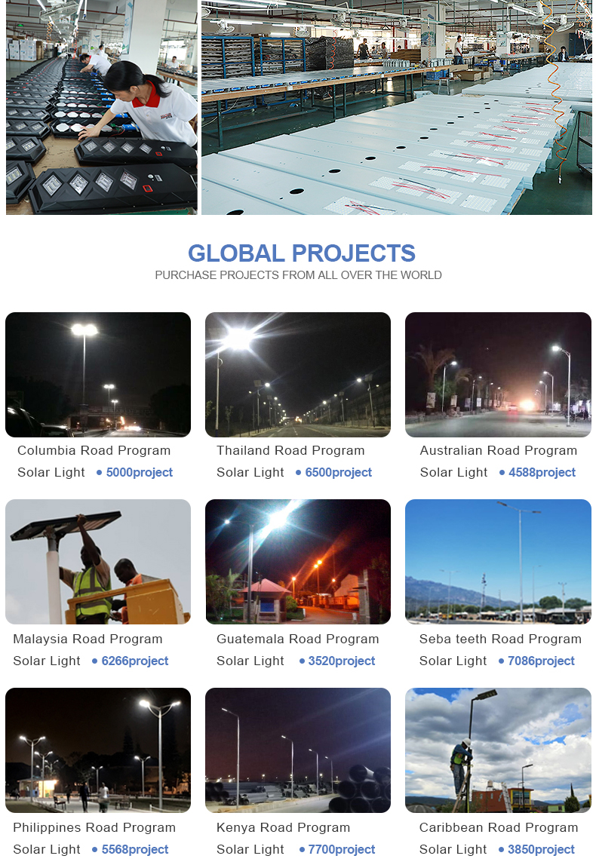
Task: Click the 5000project count
Action: [x=140, y=472]
